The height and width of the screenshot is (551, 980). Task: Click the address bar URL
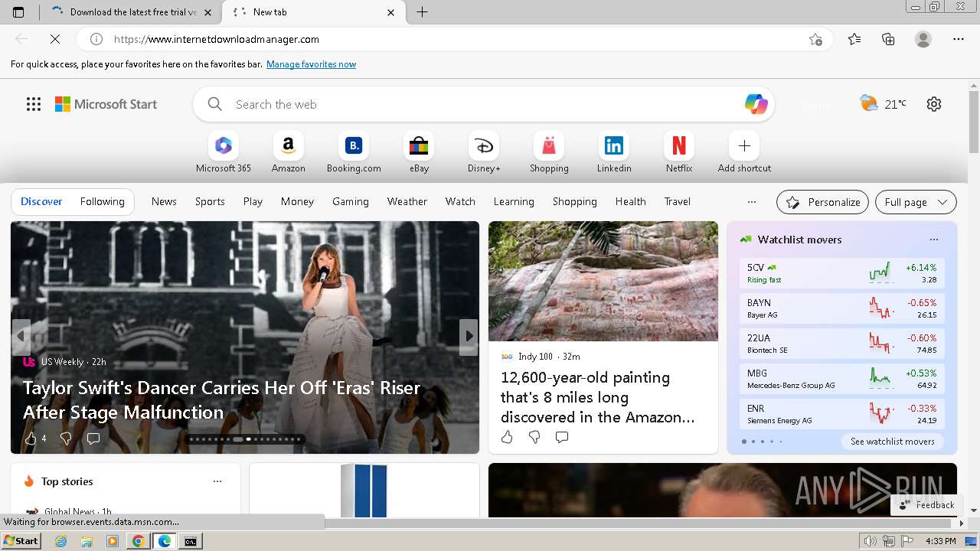217,39
